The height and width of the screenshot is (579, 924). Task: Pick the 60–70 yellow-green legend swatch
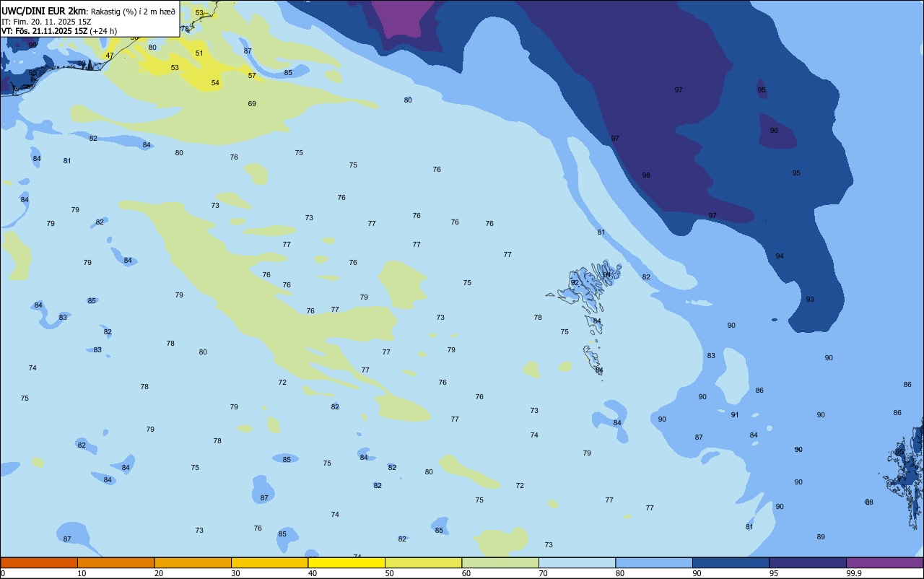[x=500, y=562]
